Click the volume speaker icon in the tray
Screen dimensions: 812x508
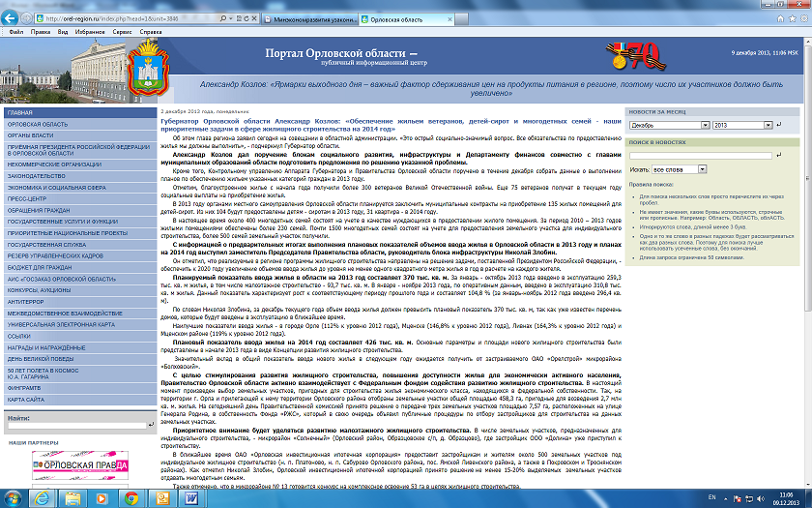[x=760, y=498]
